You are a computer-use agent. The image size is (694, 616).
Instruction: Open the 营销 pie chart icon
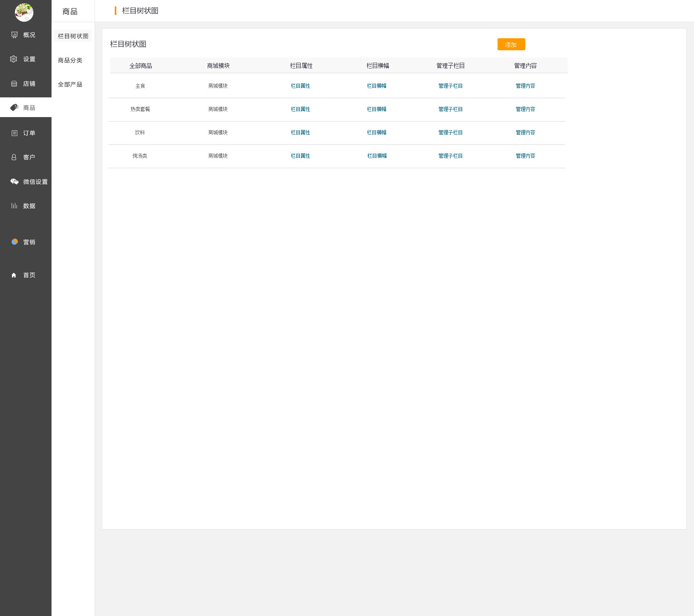click(14, 242)
